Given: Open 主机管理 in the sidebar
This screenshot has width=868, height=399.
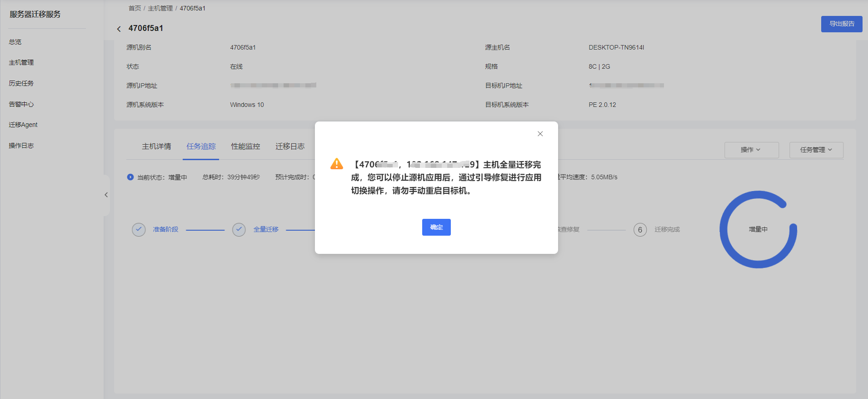Looking at the screenshot, I should [21, 62].
